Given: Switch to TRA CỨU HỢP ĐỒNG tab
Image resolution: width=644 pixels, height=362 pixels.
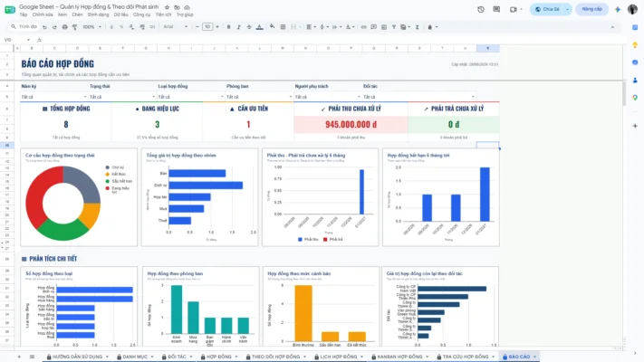Looking at the screenshot, I should point(466,357).
